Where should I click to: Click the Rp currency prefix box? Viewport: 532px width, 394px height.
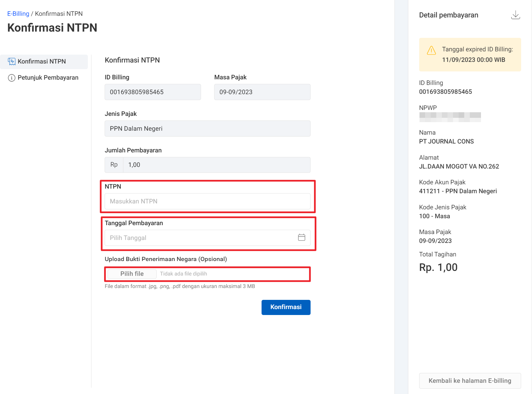point(114,165)
